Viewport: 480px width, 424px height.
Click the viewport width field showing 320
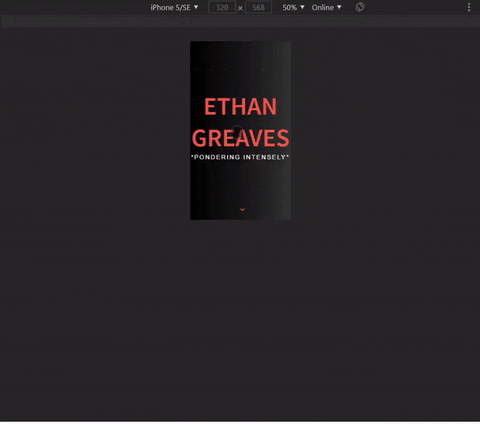click(222, 7)
